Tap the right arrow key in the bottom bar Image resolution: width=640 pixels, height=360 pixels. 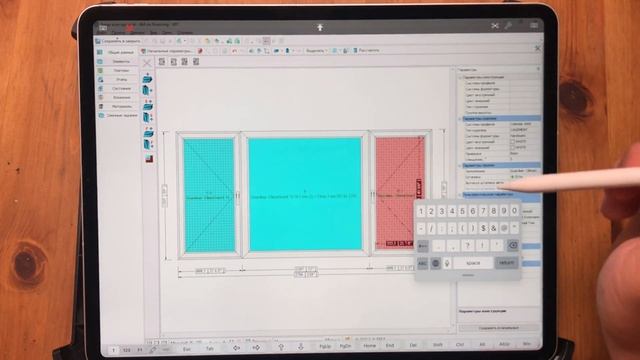[256, 348]
